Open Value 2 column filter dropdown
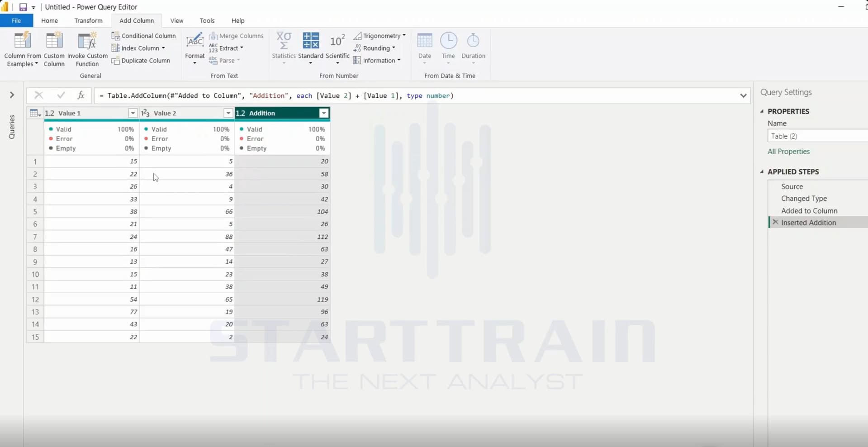The width and height of the screenshot is (868, 447). point(228,113)
